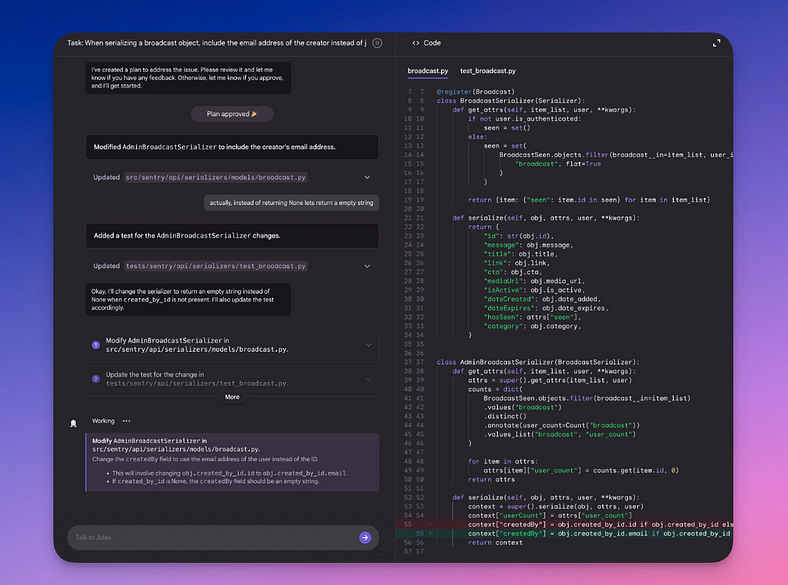Click the step 1 number badge
This screenshot has height=585, width=788.
pos(96,345)
